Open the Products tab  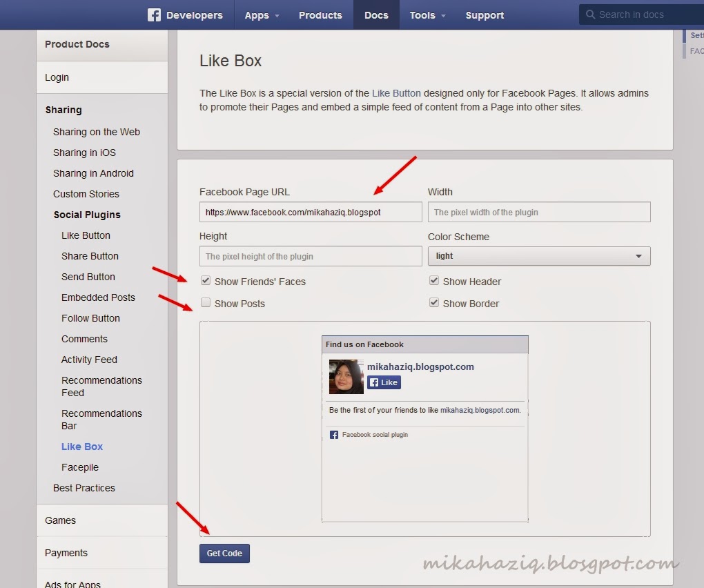[320, 14]
